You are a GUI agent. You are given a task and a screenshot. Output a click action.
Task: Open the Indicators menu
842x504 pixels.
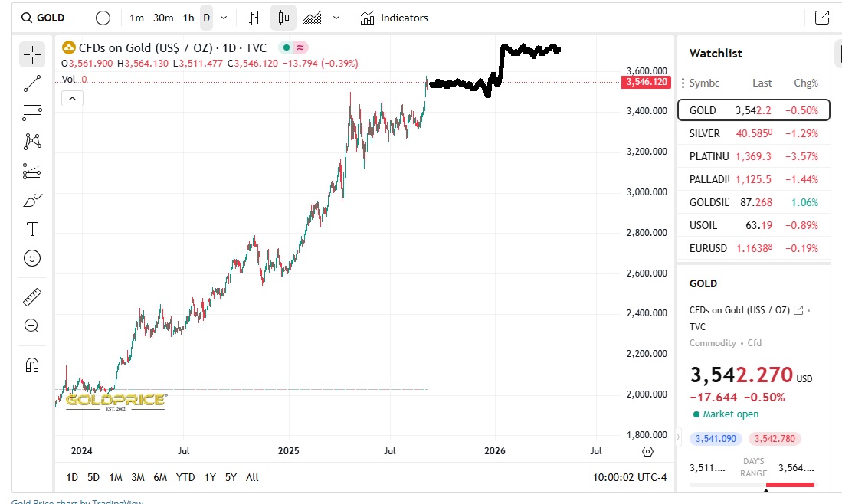[x=394, y=18]
